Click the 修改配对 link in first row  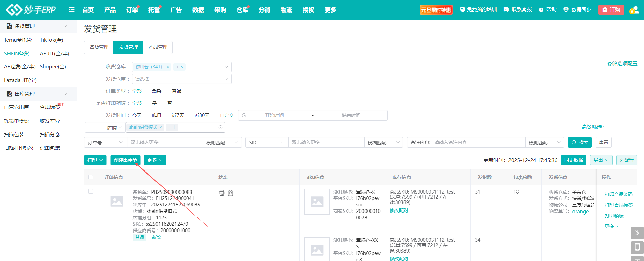[399, 210]
